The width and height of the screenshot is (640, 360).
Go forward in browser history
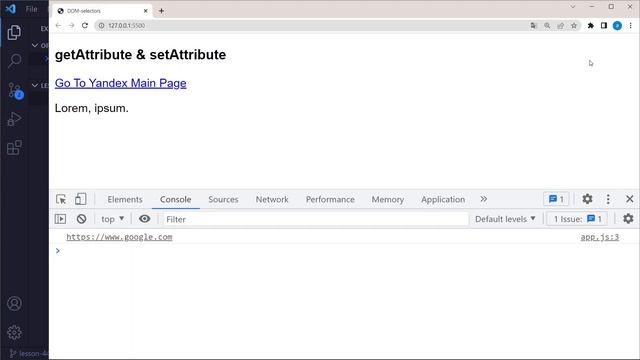click(71, 25)
